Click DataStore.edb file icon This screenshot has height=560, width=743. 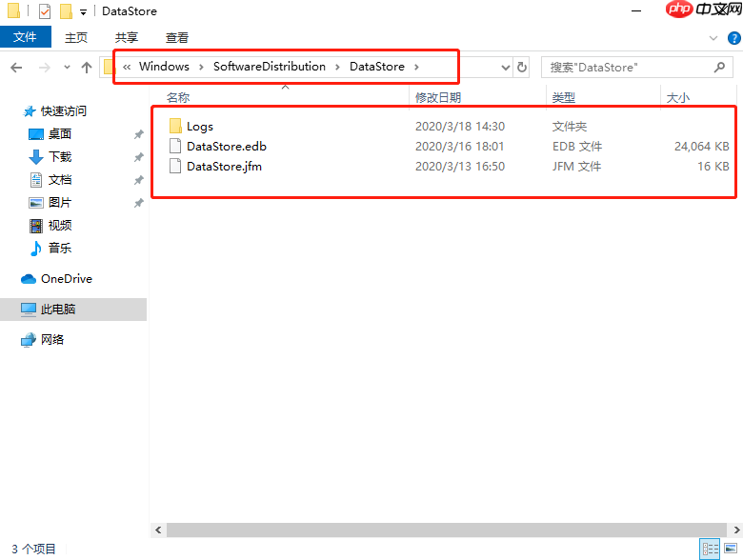(175, 146)
